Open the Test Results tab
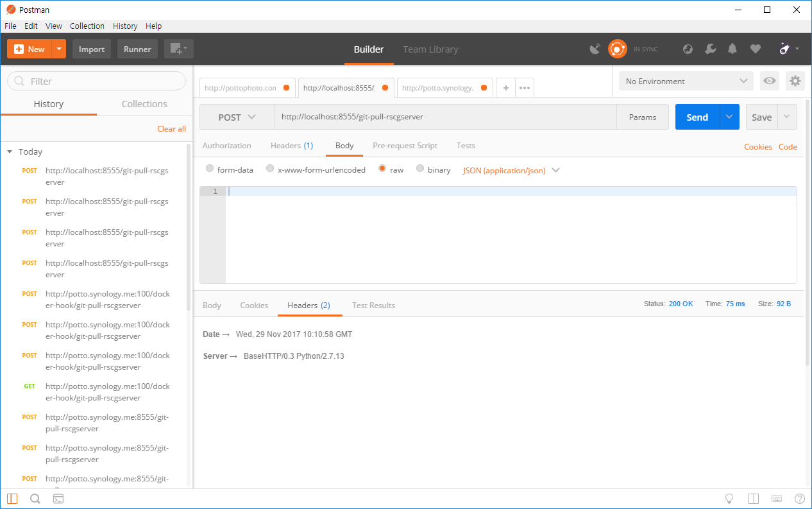The image size is (812, 509). point(373,305)
